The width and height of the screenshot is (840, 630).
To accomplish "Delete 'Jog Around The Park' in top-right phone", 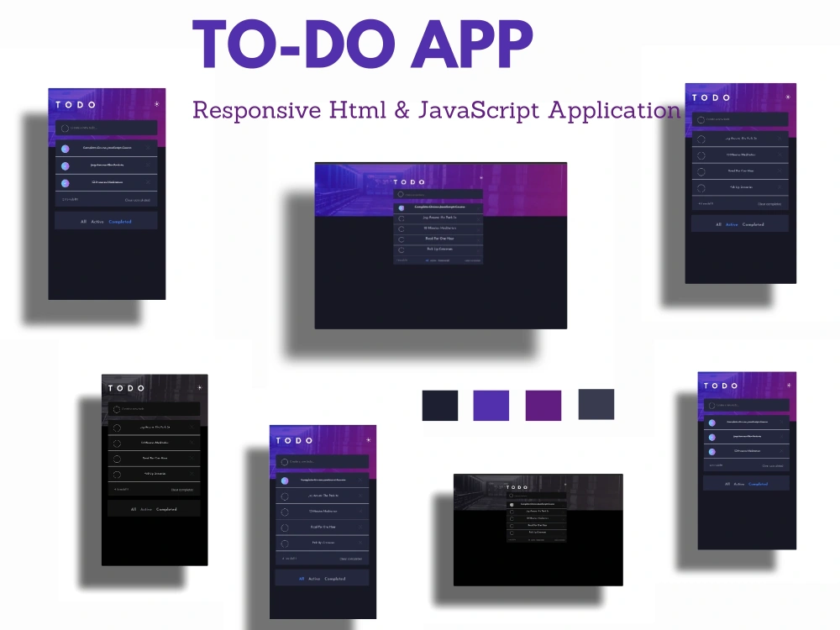I will 779,139.
